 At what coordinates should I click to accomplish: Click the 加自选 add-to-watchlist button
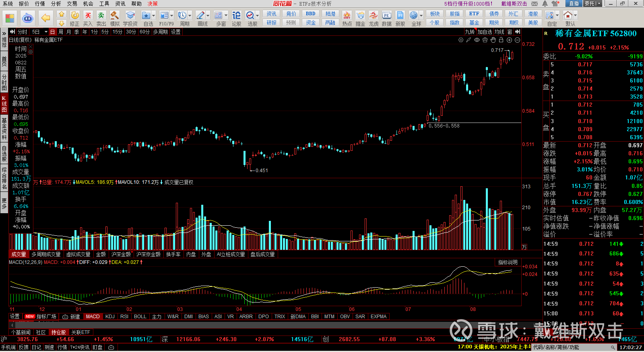pos(485,32)
